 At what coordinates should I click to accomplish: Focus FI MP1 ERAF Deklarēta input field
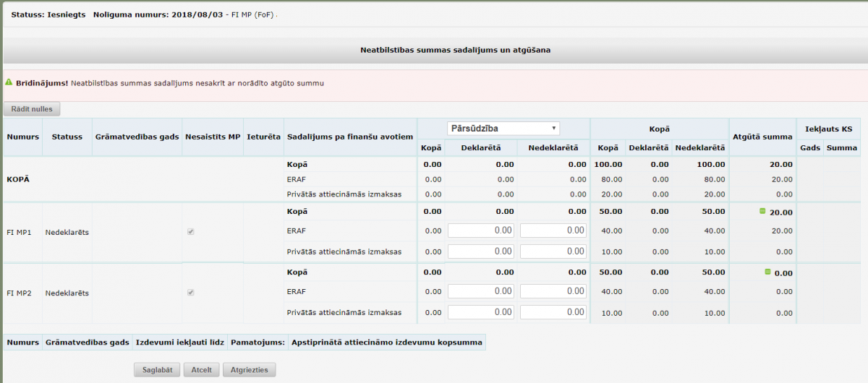481,231
